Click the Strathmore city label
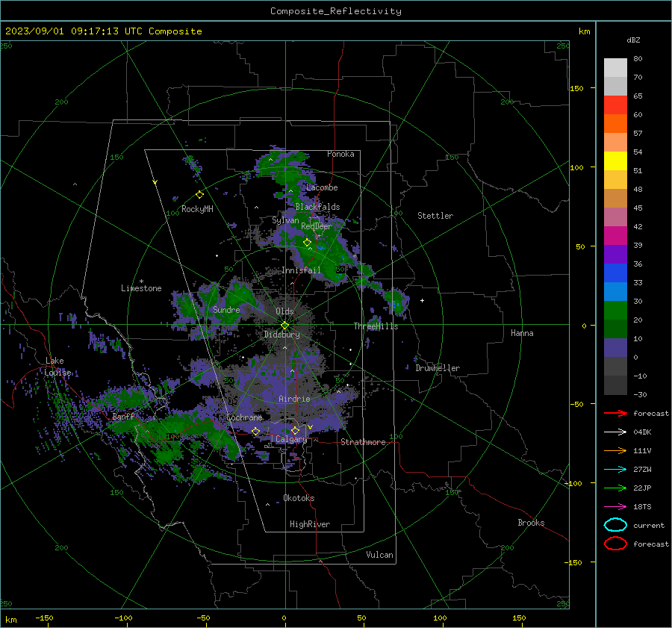 pyautogui.click(x=364, y=442)
